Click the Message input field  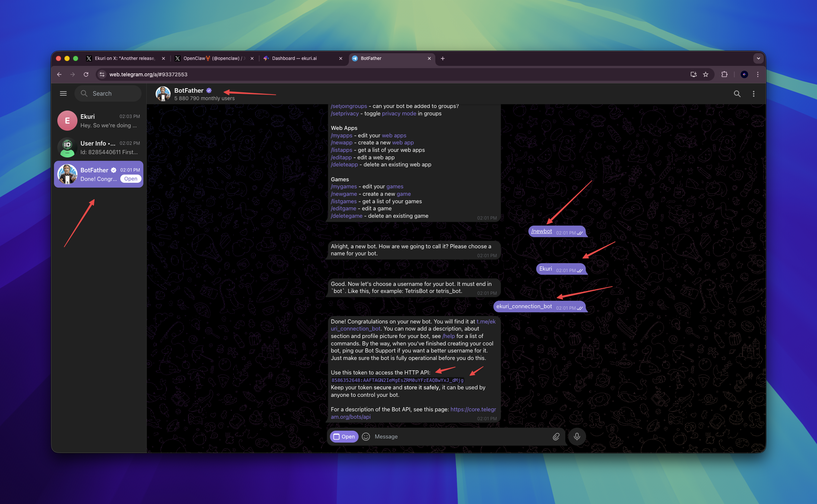(x=428, y=436)
